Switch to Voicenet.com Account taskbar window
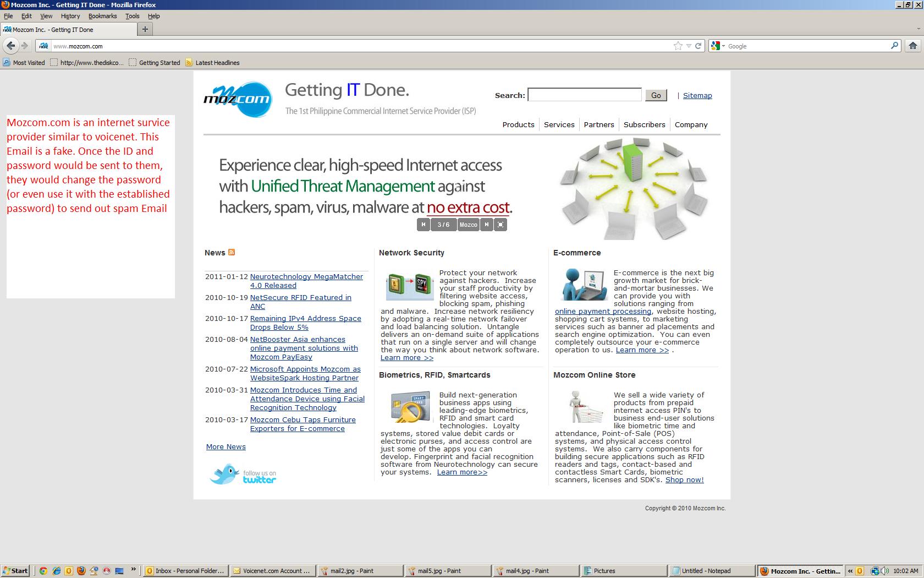Image resolution: width=924 pixels, height=578 pixels. point(273,571)
